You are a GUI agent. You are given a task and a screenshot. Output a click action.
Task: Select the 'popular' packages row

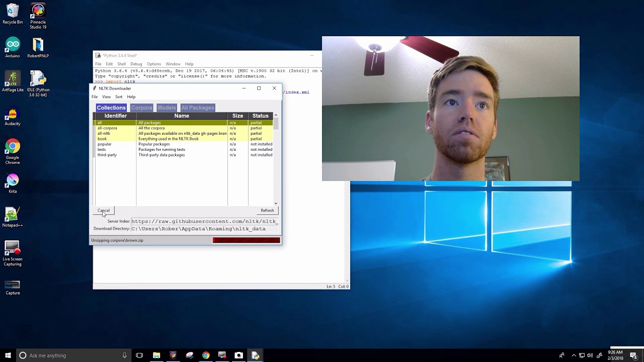[183, 144]
